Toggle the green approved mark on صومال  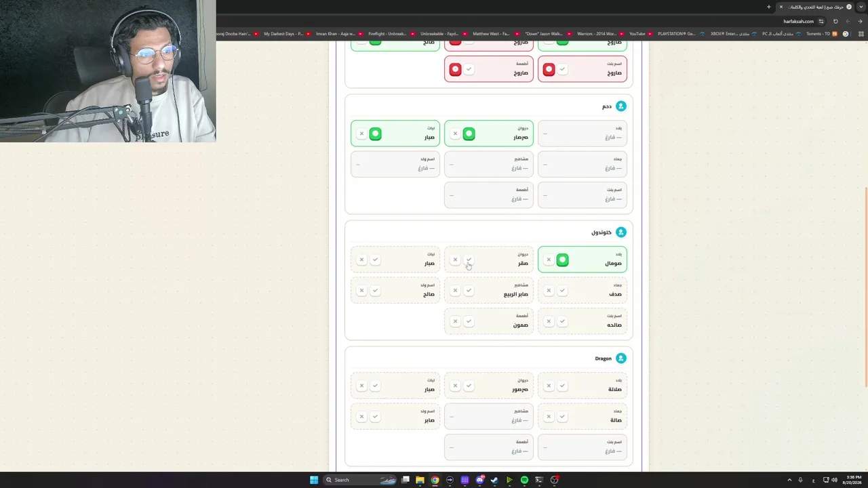point(562,260)
